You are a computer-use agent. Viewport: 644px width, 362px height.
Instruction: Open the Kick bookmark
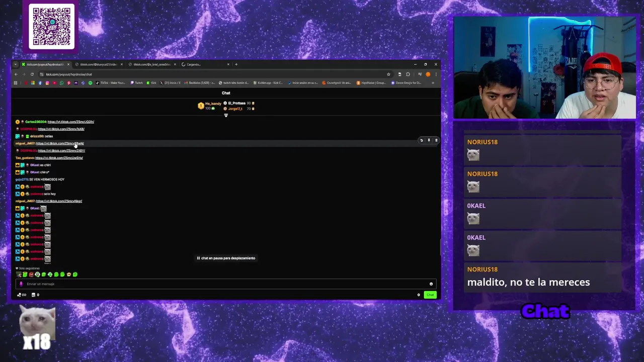(152, 83)
